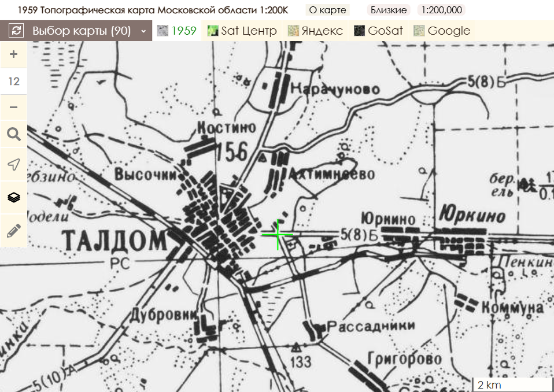Click the geolocation arrow icon
This screenshot has width=554, height=392.
tap(13, 164)
